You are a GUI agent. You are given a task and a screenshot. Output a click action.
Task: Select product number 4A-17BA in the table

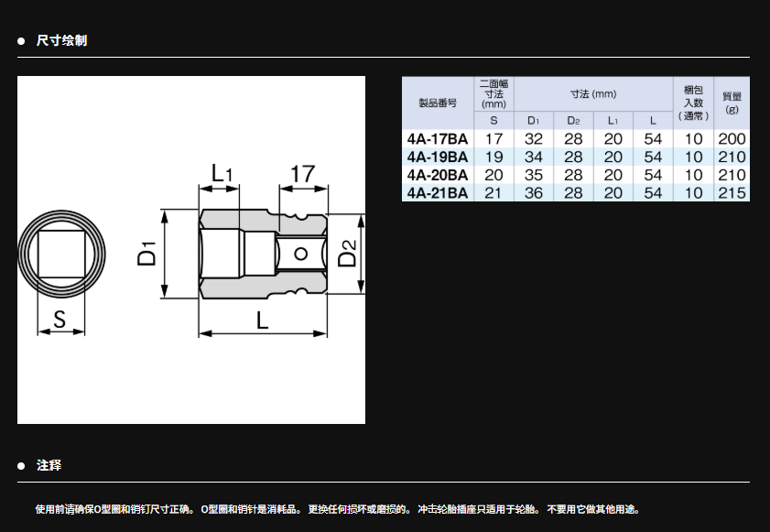click(437, 139)
